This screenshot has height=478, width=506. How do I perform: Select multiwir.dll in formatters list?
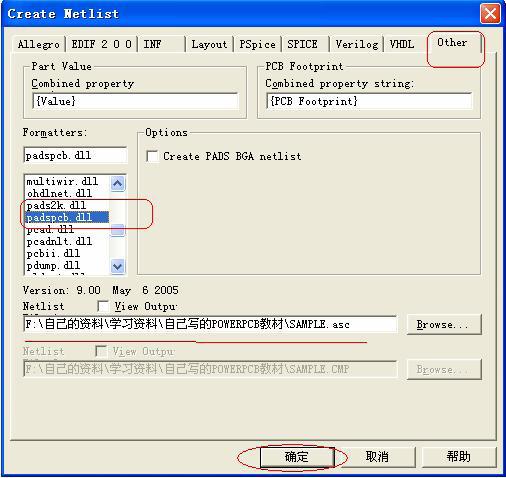pyautogui.click(x=67, y=181)
